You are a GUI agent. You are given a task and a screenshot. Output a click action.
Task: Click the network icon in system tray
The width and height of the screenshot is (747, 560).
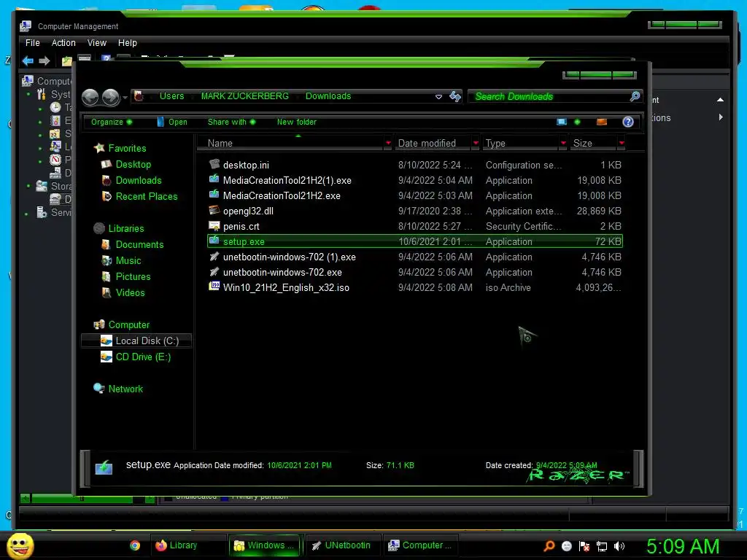pos(602,546)
